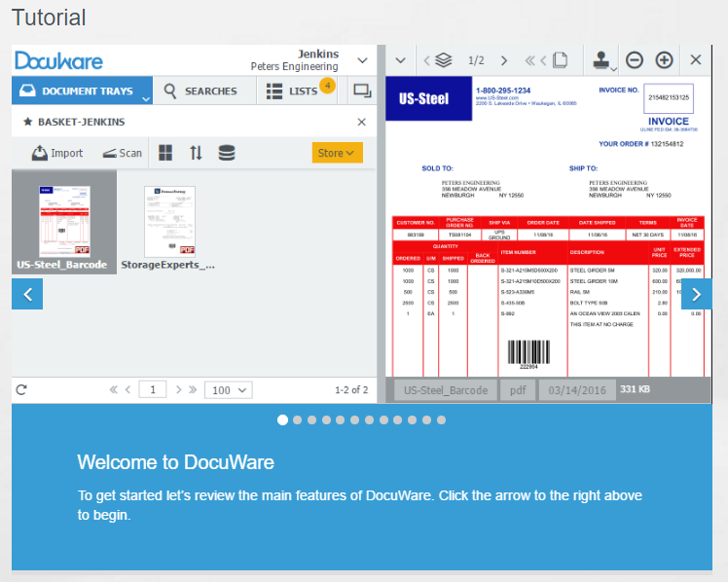Go to previous tutorial slide arrow
The image size is (728, 582).
27,294
